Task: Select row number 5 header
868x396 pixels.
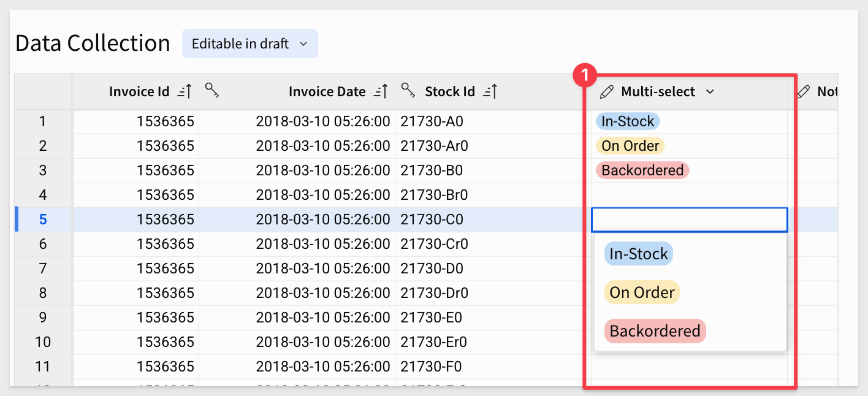Action: [43, 219]
